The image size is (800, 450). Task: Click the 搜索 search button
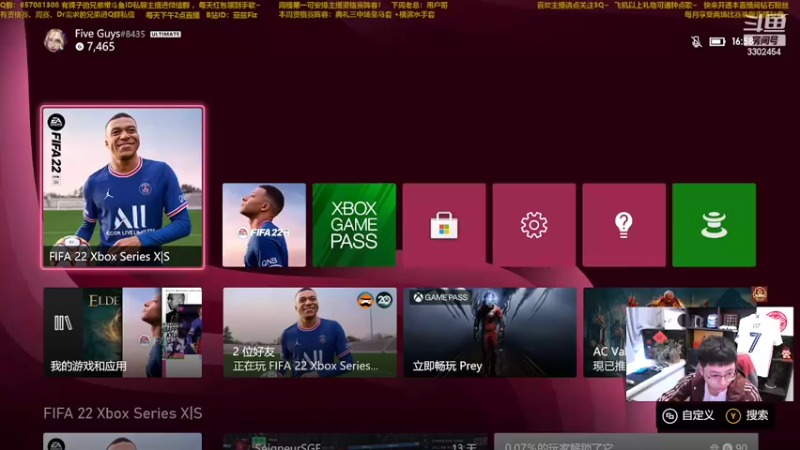748,416
